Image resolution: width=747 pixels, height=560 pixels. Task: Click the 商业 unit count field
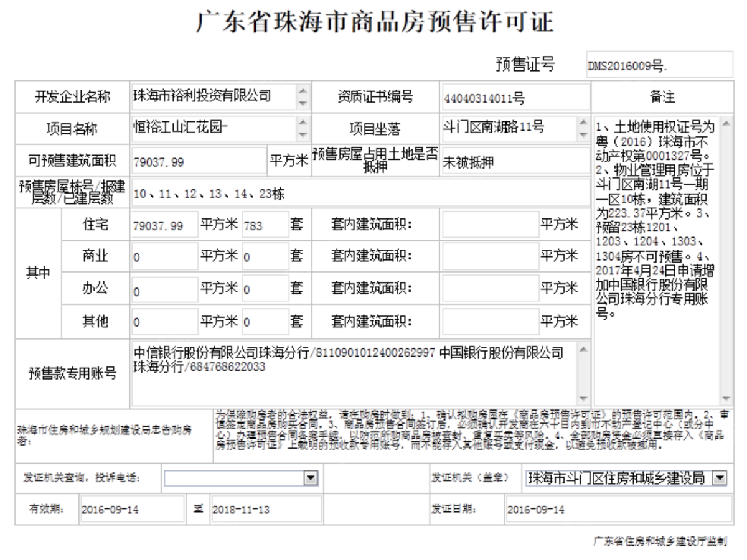[x=265, y=256]
